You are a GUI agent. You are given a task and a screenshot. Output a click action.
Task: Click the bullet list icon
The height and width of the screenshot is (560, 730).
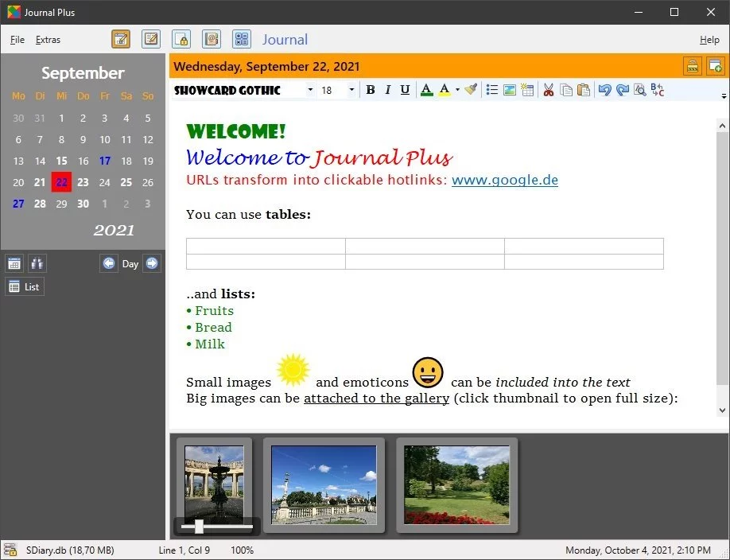click(x=491, y=90)
